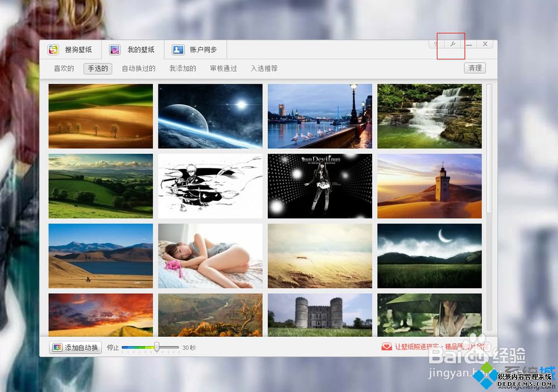558x392 pixels.
Task: Select the golden rolling fields wallpaper
Action: [100, 116]
